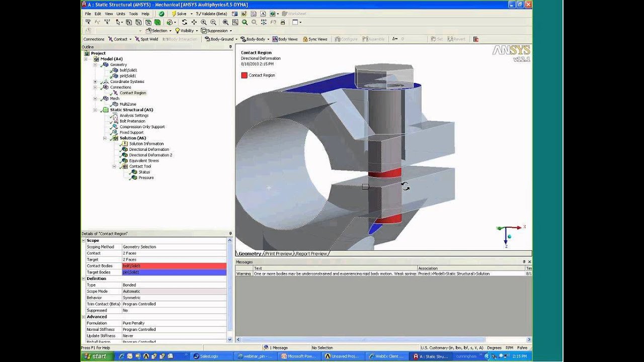Collapse the Connections tree branch
Image resolution: width=644 pixels, height=362 pixels.
click(x=95, y=87)
